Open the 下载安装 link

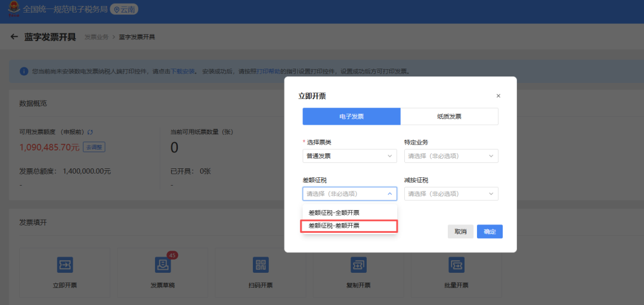pyautogui.click(x=183, y=72)
